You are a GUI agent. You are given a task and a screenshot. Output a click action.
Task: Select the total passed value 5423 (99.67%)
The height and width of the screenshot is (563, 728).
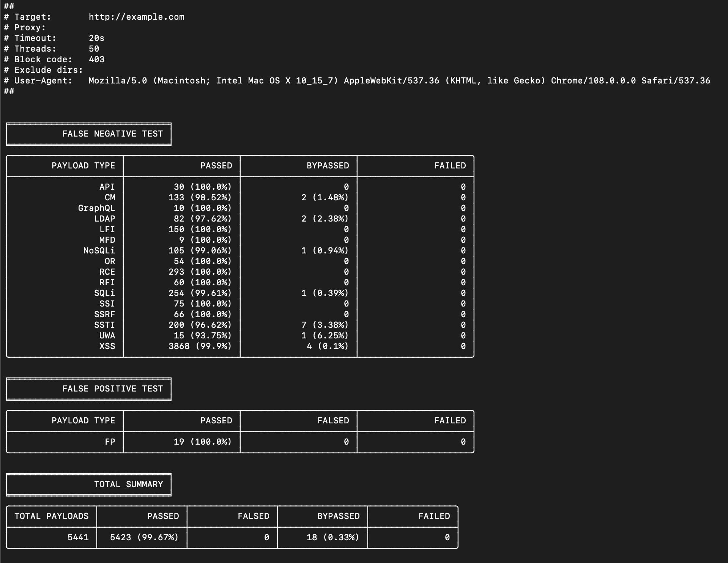click(144, 538)
